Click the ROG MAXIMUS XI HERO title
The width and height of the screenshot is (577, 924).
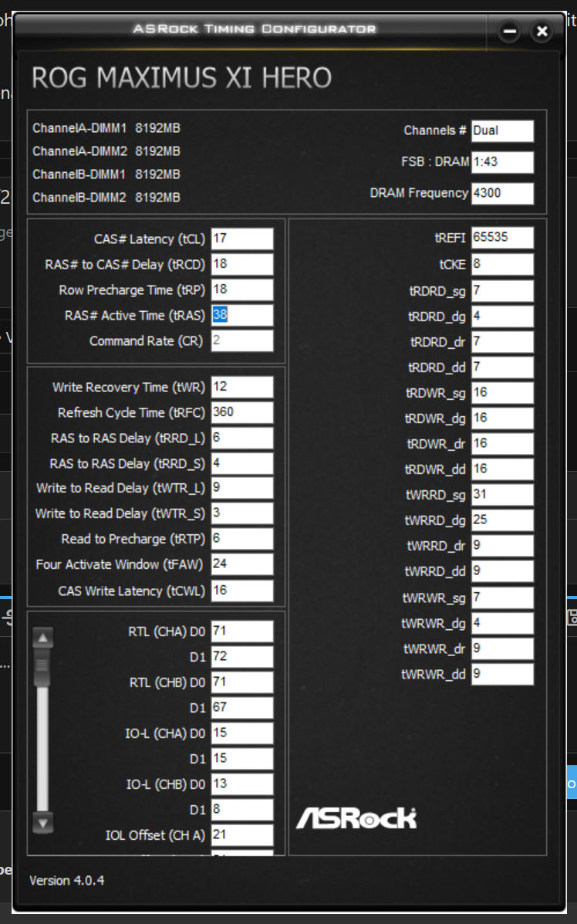point(182,78)
